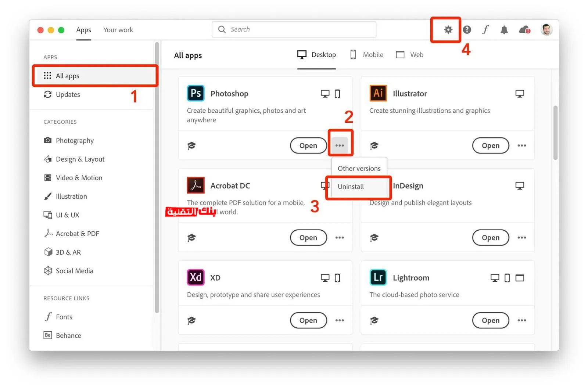
Task: Open the Preferences gear icon
Action: click(x=448, y=29)
